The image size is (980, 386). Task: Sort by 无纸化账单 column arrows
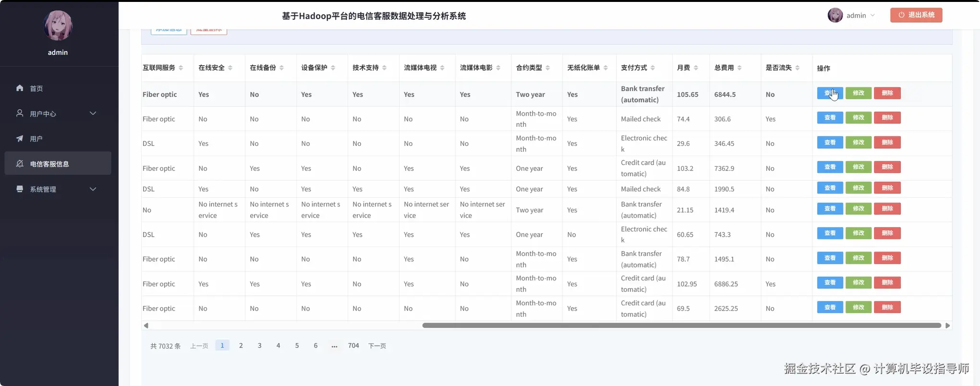(x=606, y=68)
